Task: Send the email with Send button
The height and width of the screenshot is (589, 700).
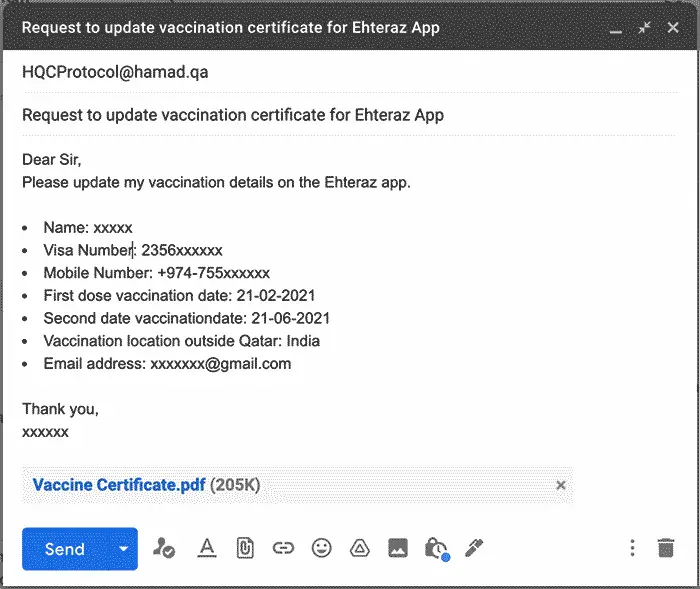Action: click(65, 549)
